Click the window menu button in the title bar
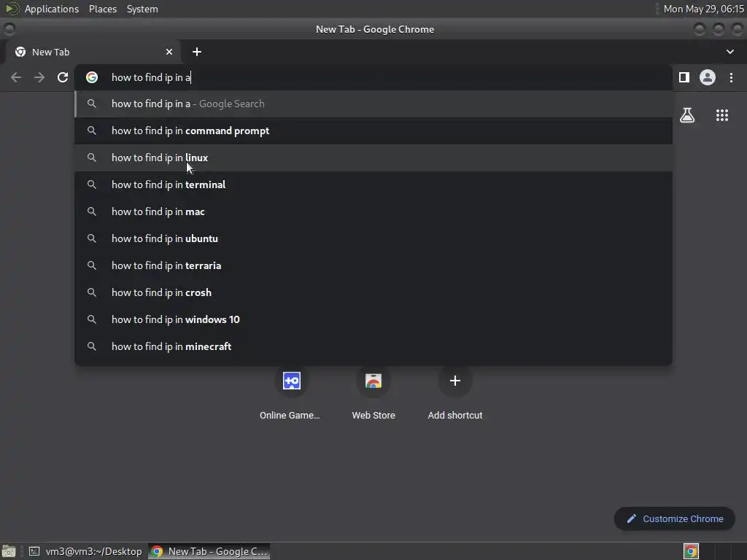The image size is (747, 560). [x=9, y=29]
